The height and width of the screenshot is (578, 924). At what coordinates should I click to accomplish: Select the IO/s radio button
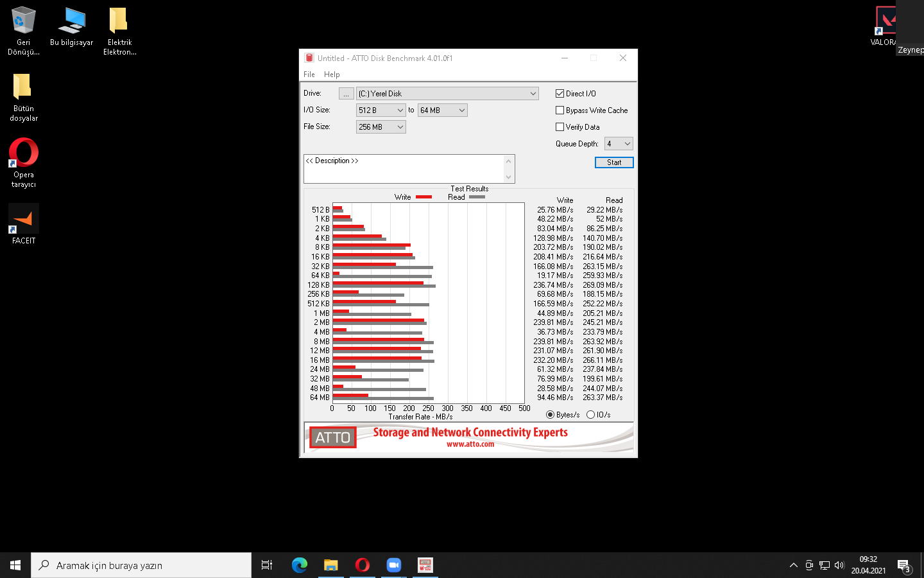point(590,415)
